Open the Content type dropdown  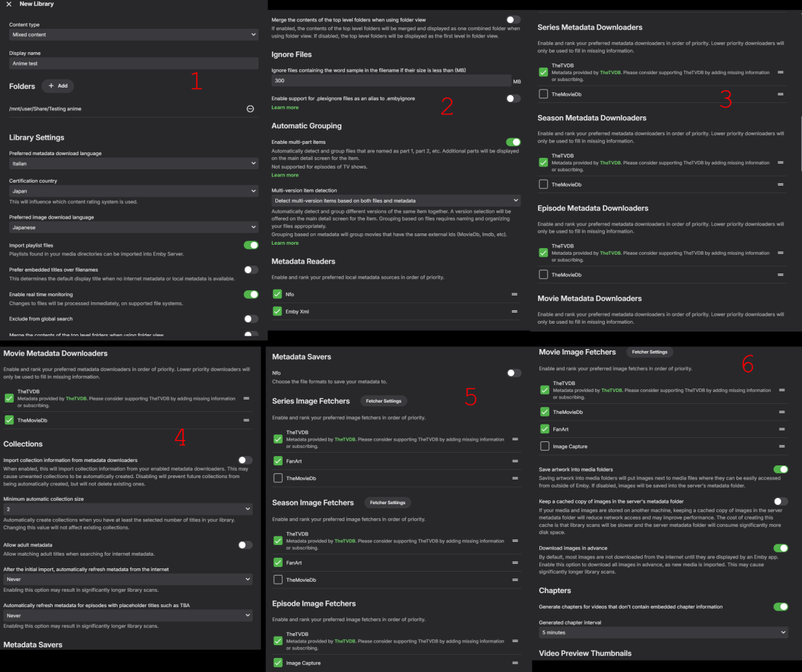coord(134,34)
